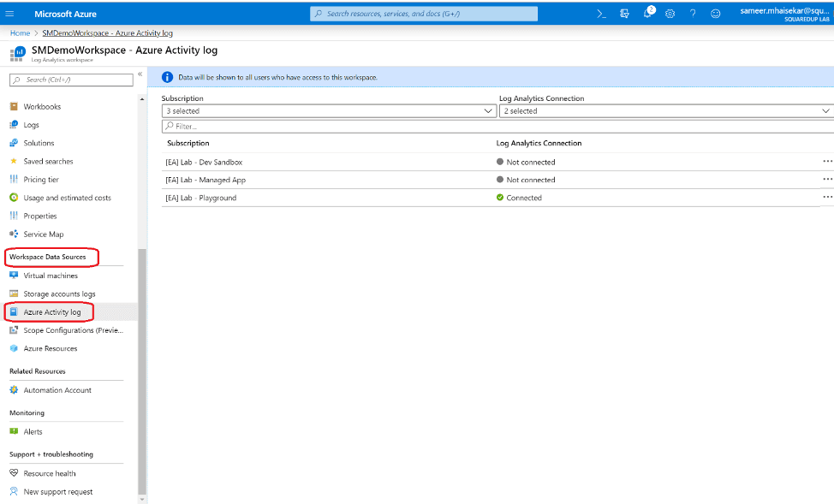Collapse the left sidebar with double chevron
The image size is (834, 504).
pyautogui.click(x=140, y=74)
